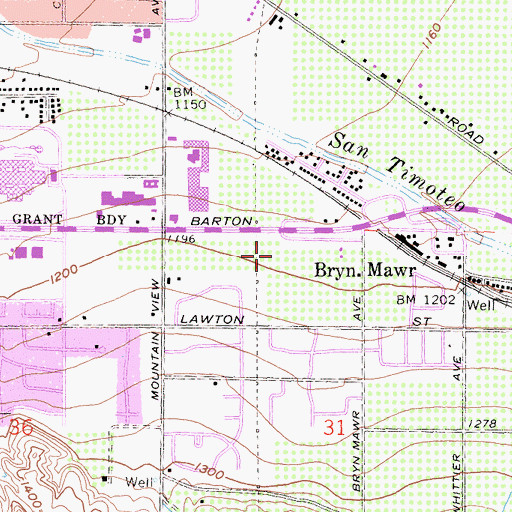Click the 'BM 1150' benchmark label

tap(189, 99)
